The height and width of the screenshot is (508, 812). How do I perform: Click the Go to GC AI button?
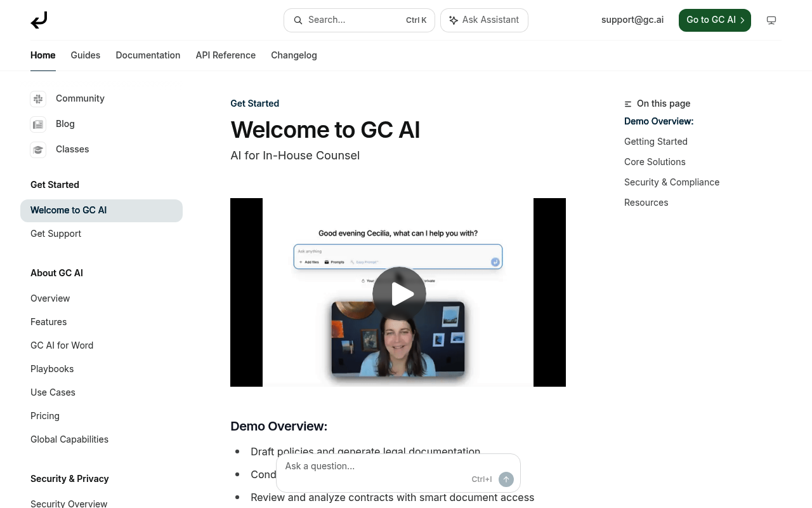coord(715,20)
